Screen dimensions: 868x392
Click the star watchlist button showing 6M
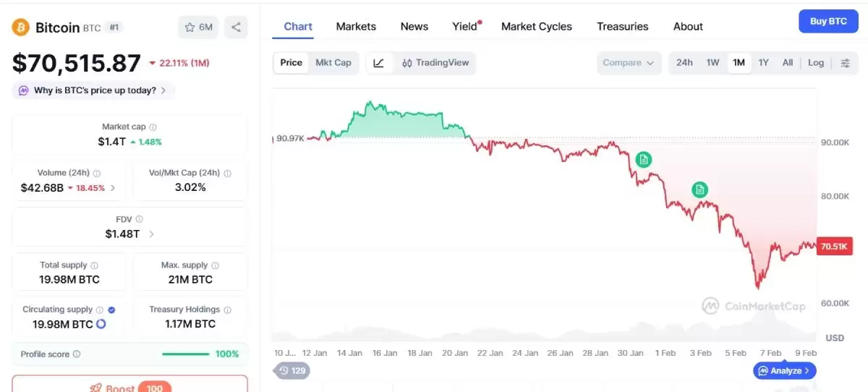(x=198, y=27)
